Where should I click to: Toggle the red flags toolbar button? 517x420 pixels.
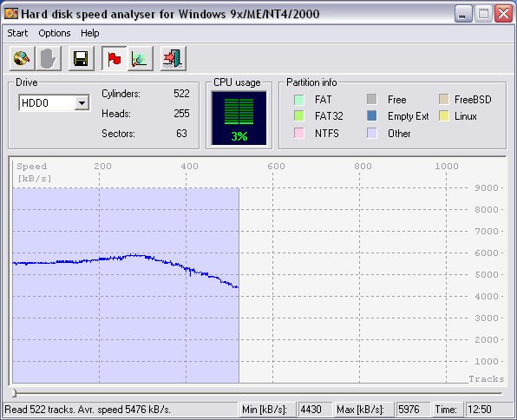pos(115,59)
